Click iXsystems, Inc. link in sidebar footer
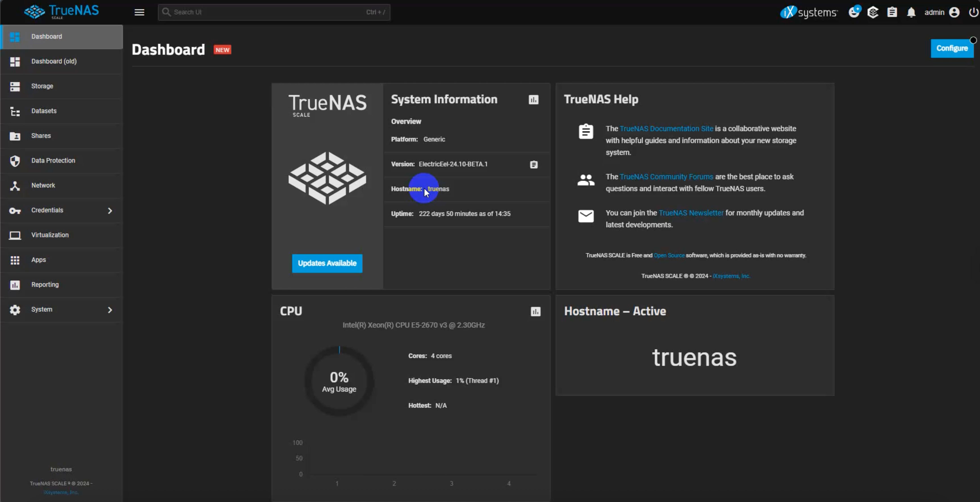 tap(61, 492)
